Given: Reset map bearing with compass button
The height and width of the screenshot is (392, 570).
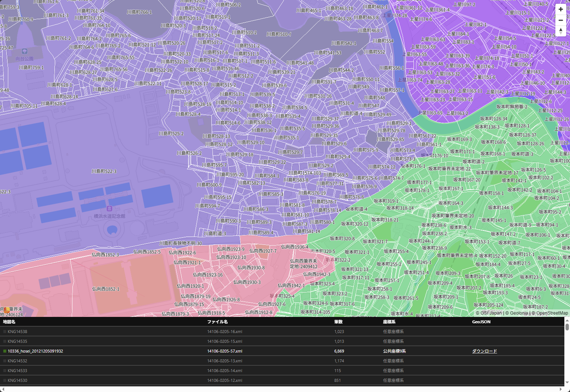Looking at the screenshot, I should click(561, 31).
